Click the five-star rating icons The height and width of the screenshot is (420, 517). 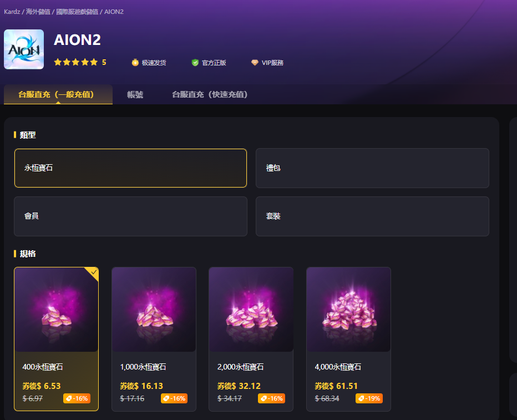[x=76, y=62]
